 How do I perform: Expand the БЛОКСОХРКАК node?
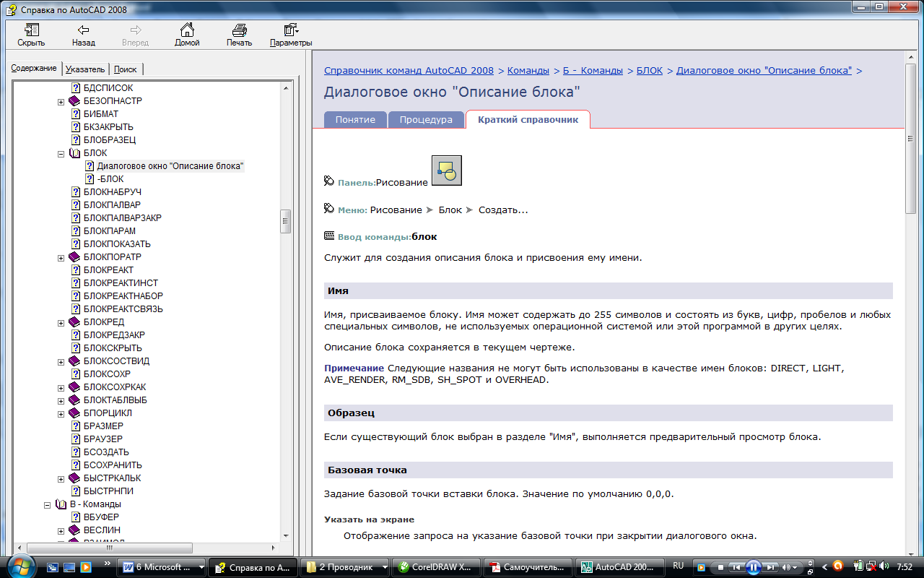61,387
